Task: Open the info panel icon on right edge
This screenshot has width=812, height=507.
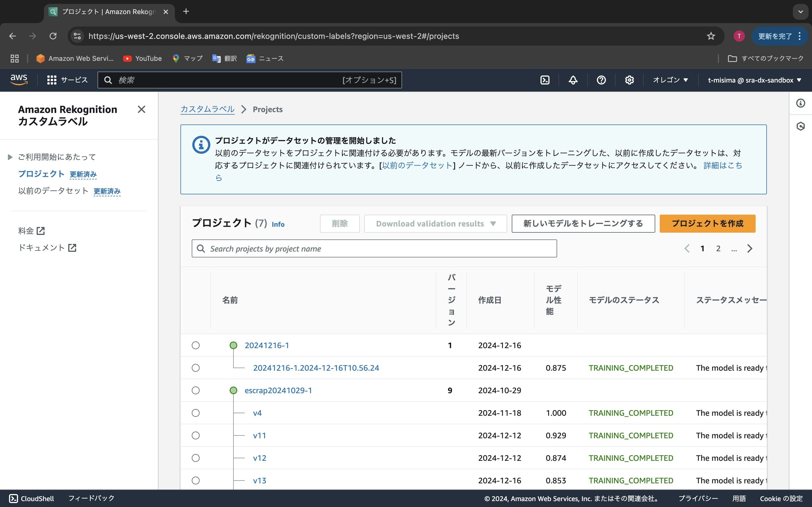Action: coord(801,103)
